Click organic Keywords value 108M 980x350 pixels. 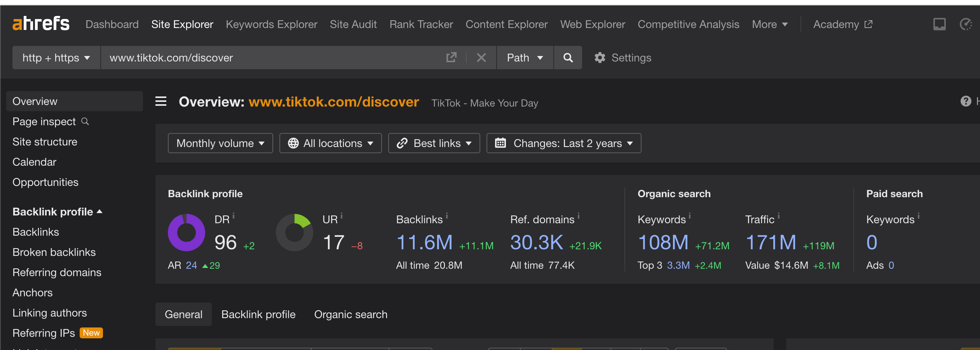pos(663,242)
